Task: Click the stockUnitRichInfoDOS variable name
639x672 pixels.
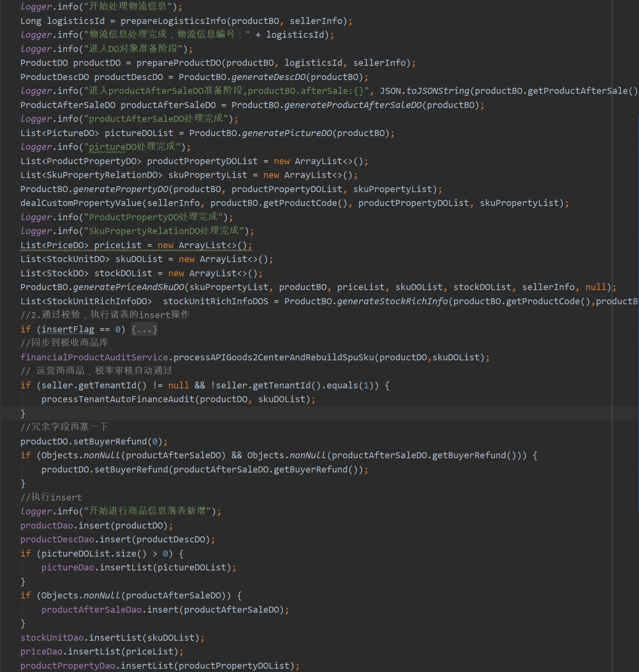Action: pyautogui.click(x=216, y=301)
